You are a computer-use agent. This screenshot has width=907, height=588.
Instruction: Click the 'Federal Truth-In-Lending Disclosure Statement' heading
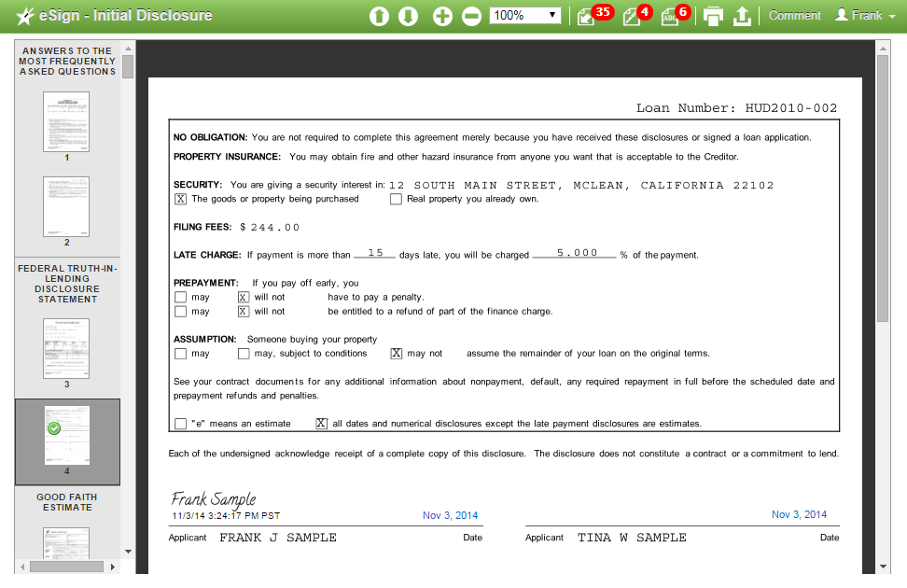[67, 284]
